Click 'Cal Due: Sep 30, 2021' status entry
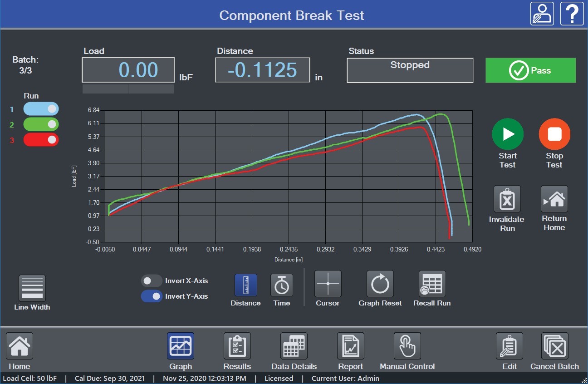Viewport: 588px width, 384px height. 109,378
